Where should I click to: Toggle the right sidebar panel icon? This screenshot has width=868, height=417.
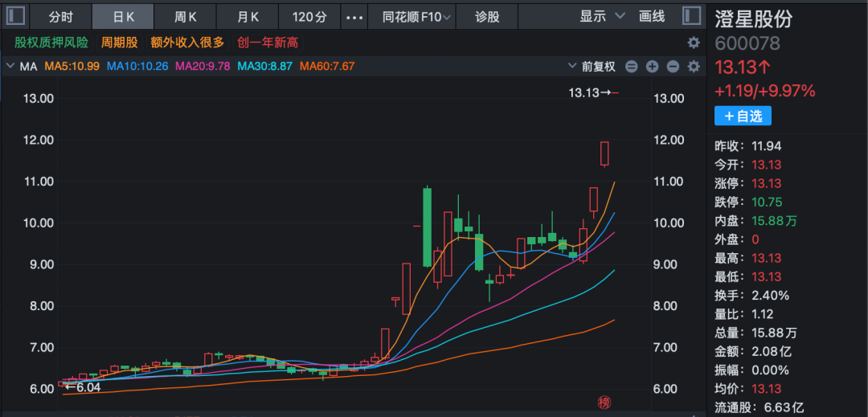click(691, 16)
